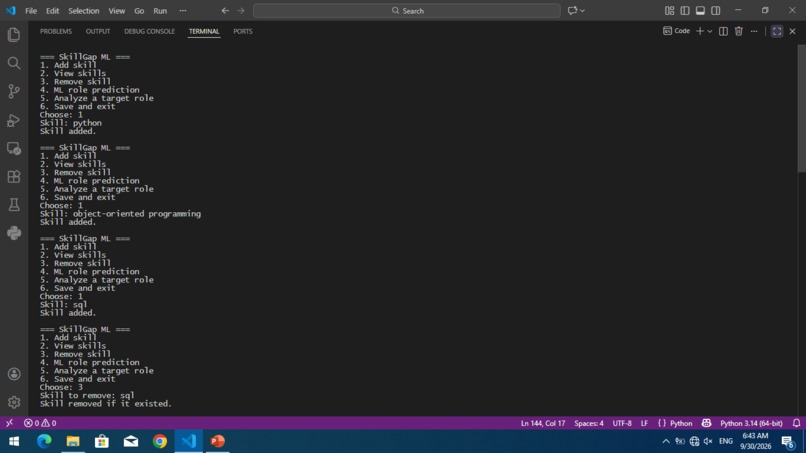The width and height of the screenshot is (806, 453).
Task: Kill terminal with trash icon
Action: tap(739, 31)
